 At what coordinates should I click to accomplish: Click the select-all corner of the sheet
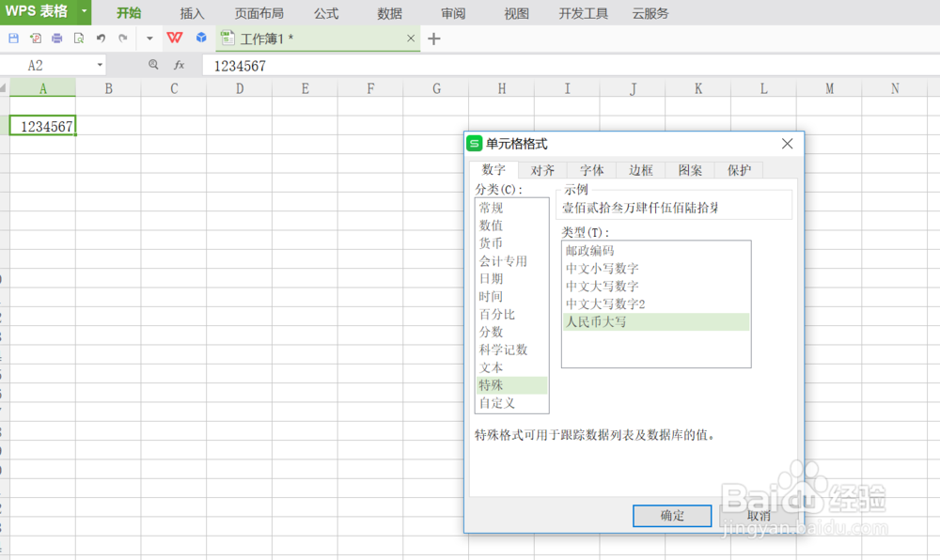click(x=4, y=88)
